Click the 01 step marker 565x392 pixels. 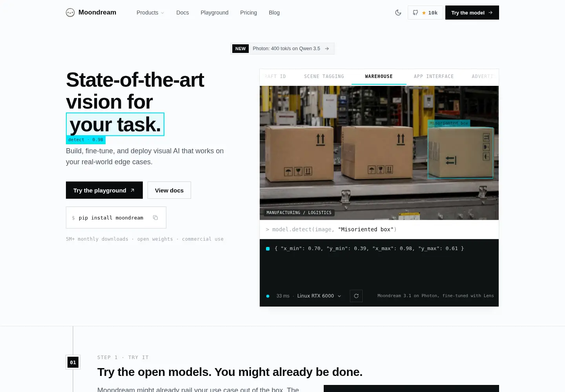coord(73,362)
